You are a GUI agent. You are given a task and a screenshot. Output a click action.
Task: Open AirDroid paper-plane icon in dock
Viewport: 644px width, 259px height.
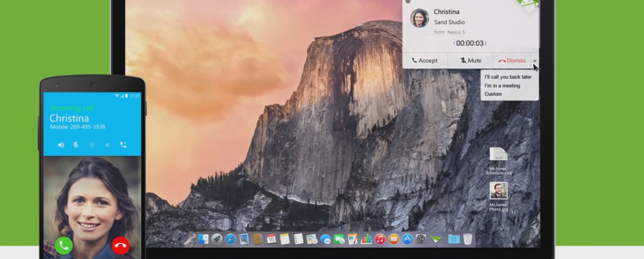pyautogui.click(x=436, y=239)
